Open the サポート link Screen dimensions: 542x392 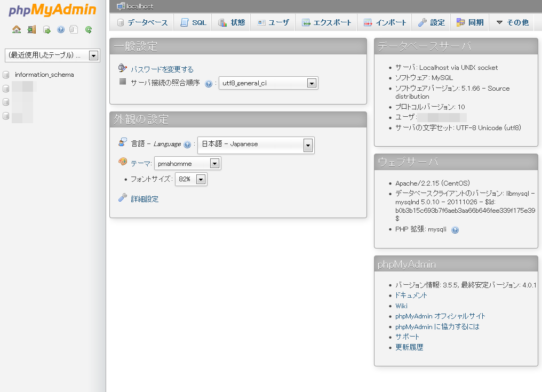[407, 337]
